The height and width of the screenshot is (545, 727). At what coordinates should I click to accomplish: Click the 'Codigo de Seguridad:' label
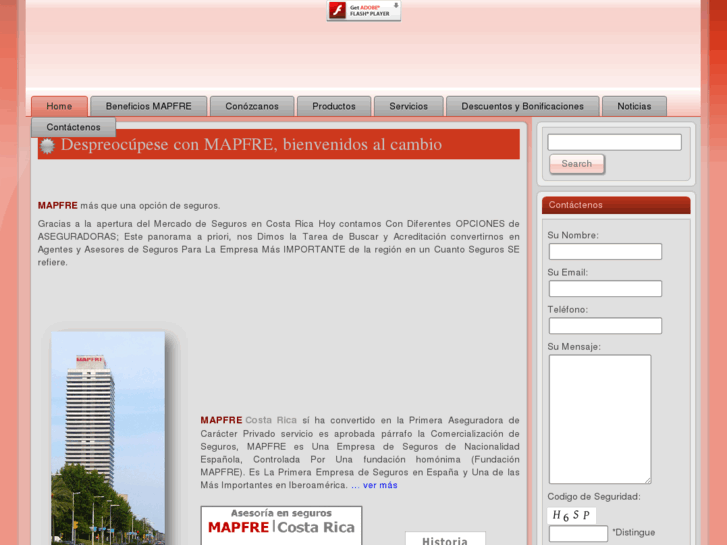(x=594, y=497)
